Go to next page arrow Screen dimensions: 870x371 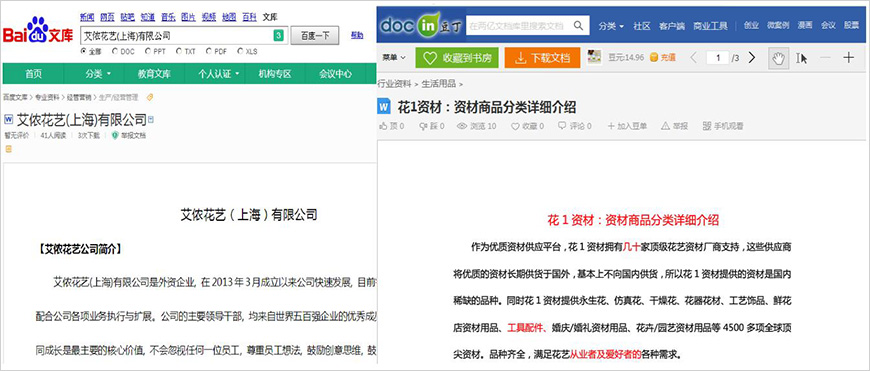[x=752, y=58]
